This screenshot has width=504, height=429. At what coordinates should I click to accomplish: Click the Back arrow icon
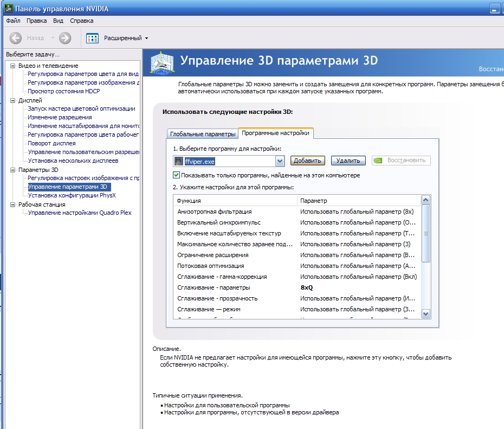tap(15, 38)
